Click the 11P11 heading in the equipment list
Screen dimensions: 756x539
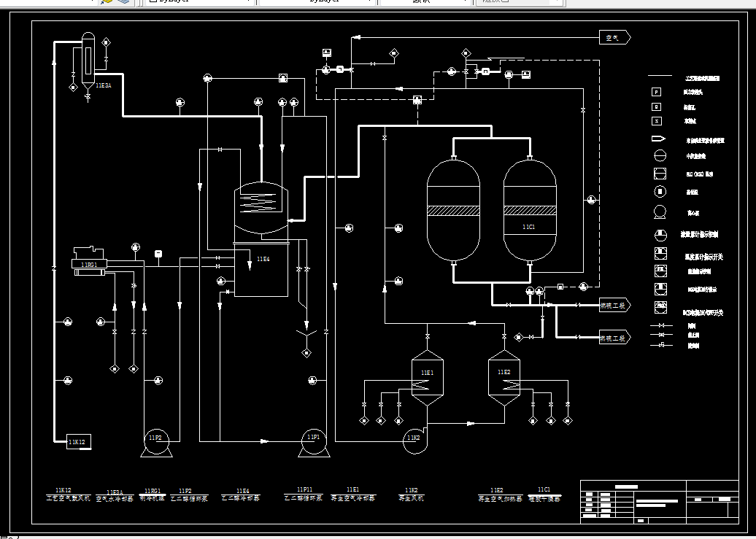pos(305,489)
